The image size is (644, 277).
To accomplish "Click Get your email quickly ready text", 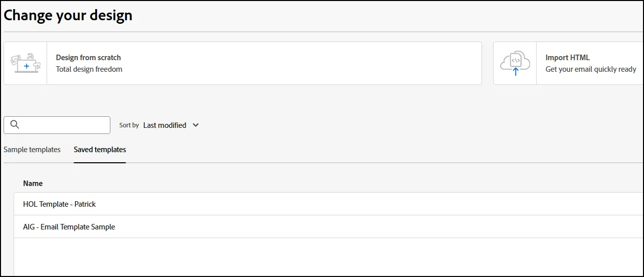I will coord(591,69).
